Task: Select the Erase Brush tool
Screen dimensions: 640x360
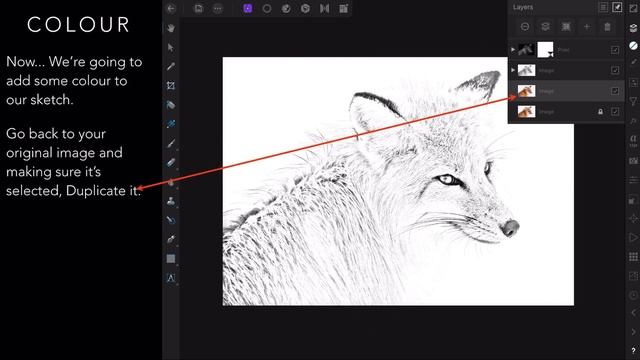Action: pos(171,162)
